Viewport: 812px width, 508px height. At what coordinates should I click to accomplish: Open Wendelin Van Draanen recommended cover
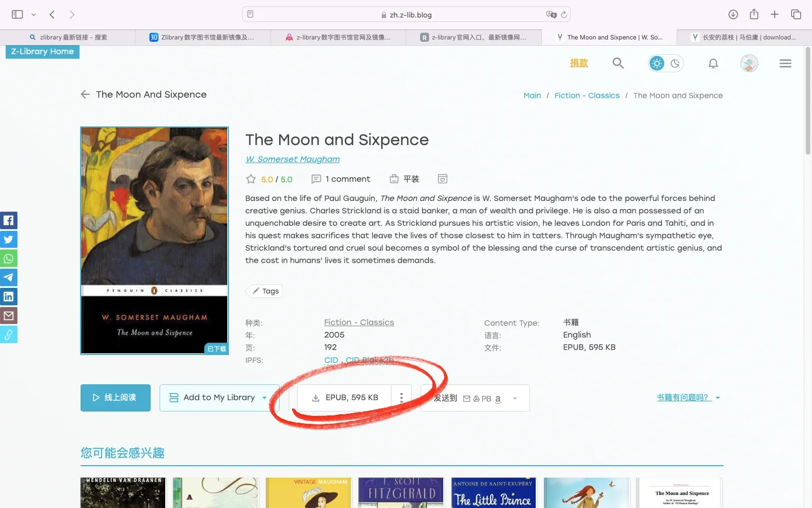tap(123, 493)
